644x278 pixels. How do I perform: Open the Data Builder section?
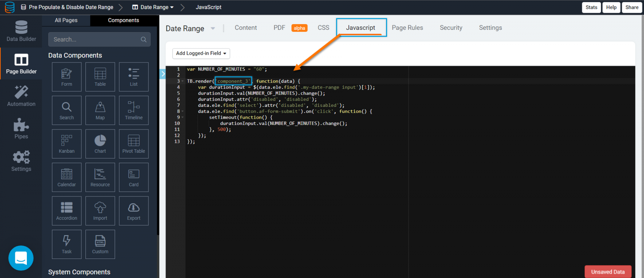pyautogui.click(x=21, y=31)
